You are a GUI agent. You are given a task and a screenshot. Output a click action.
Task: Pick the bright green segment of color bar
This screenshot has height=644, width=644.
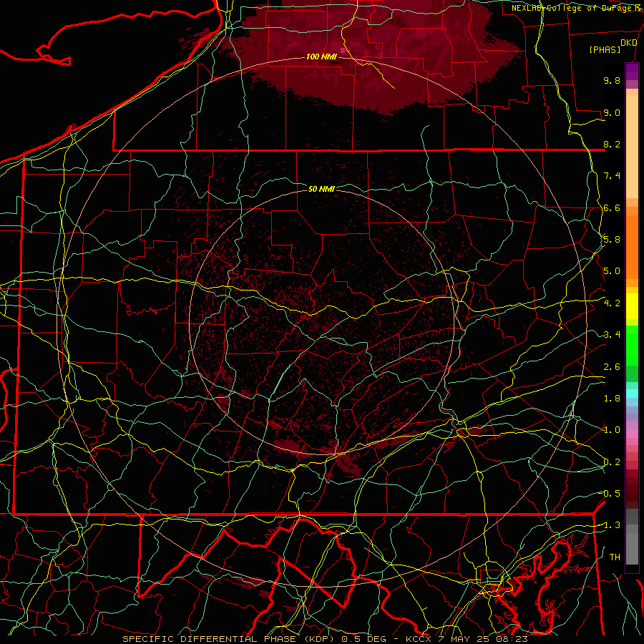click(x=632, y=344)
